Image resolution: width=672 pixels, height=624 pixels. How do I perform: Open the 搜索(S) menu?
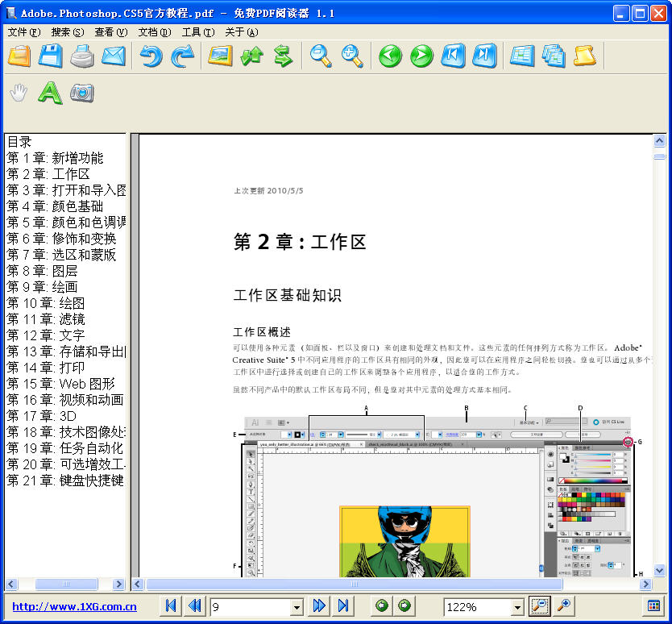(68, 32)
